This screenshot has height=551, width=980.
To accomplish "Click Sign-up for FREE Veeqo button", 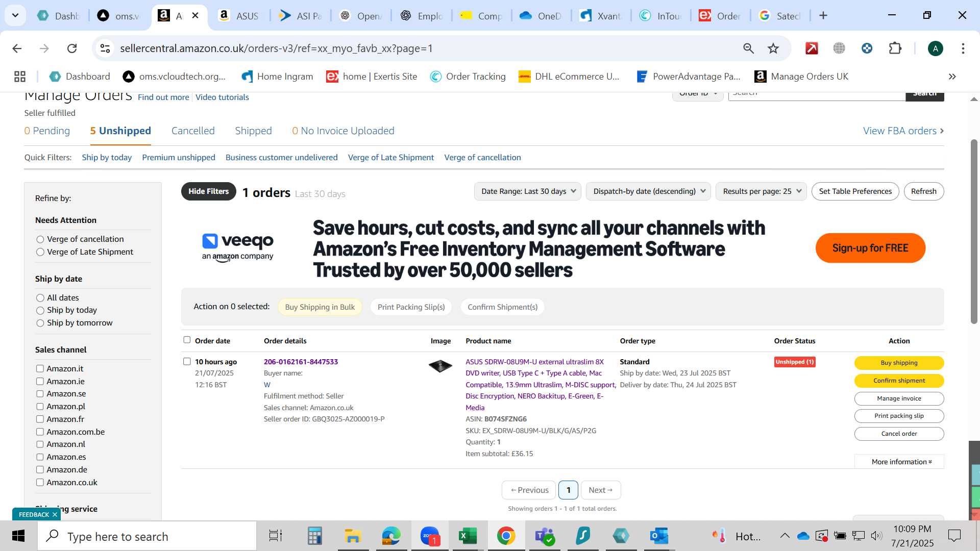I will 870,248.
